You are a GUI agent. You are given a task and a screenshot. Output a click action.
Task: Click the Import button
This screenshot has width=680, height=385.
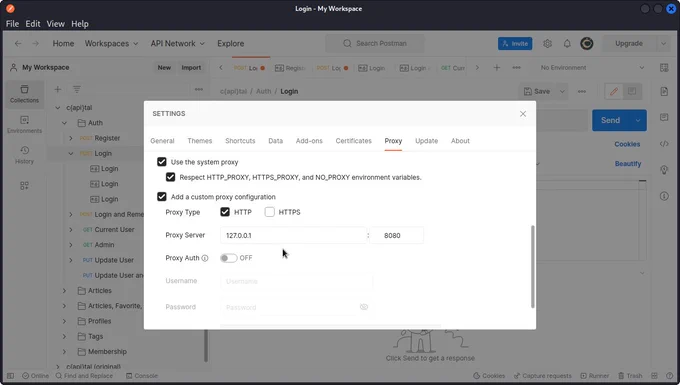(x=191, y=68)
